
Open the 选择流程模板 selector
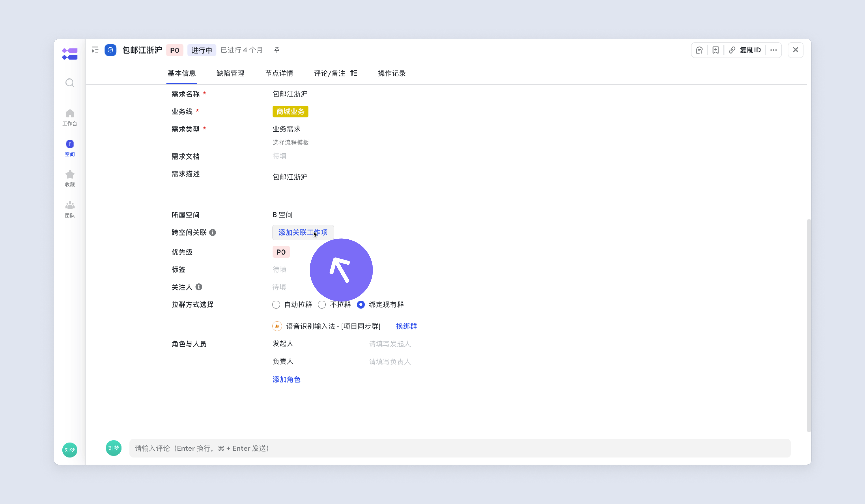click(x=291, y=142)
